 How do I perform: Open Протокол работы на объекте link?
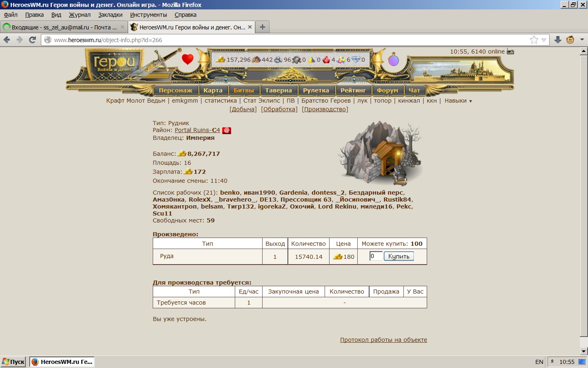coord(383,340)
